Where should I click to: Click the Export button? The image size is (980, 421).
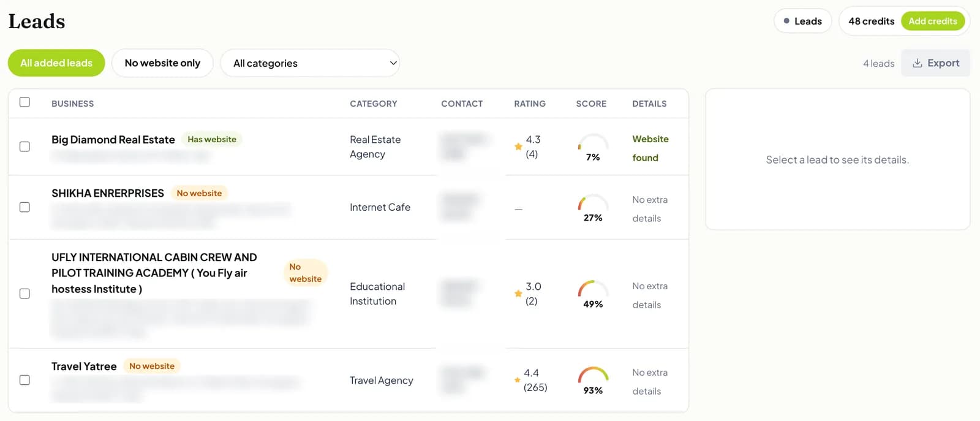(935, 63)
